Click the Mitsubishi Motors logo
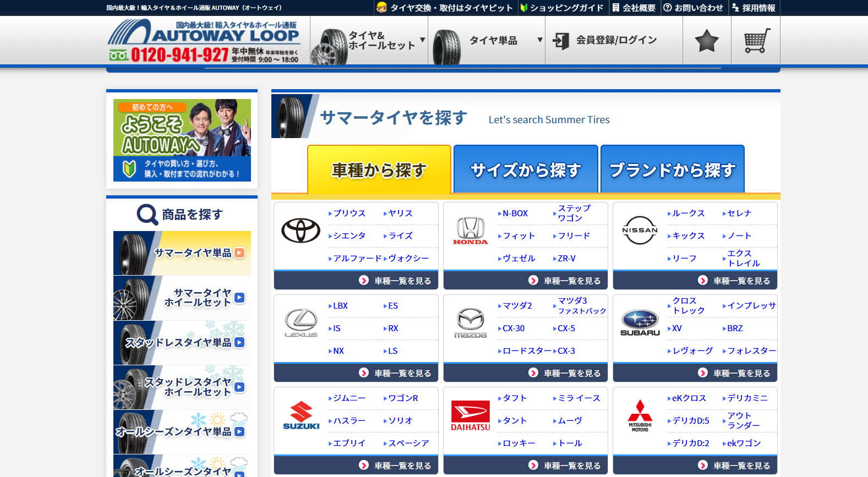 pos(640,415)
